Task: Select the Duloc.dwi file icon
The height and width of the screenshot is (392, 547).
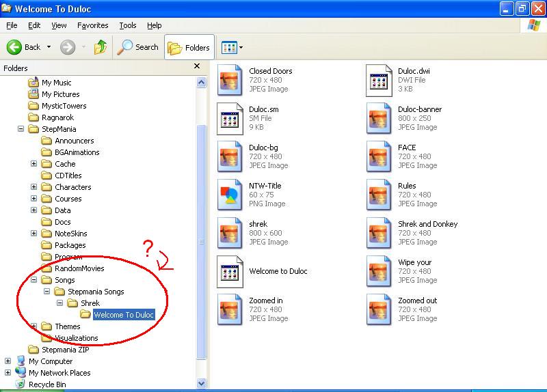Action: pyautogui.click(x=379, y=81)
